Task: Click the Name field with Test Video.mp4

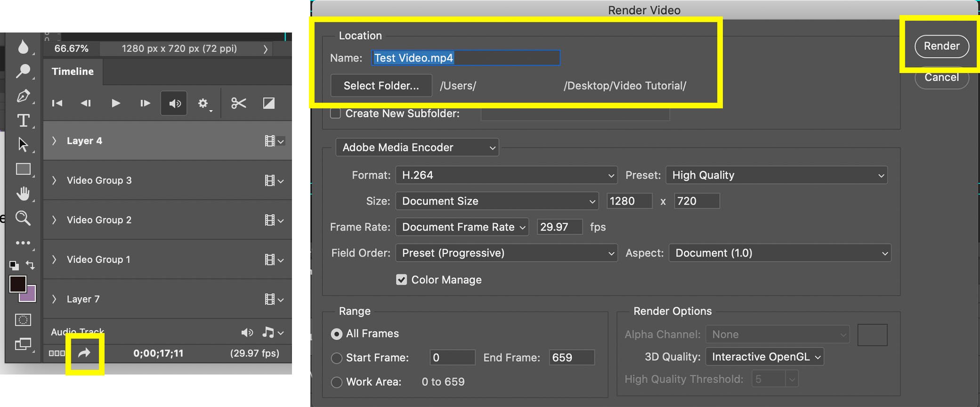Action: [466, 58]
